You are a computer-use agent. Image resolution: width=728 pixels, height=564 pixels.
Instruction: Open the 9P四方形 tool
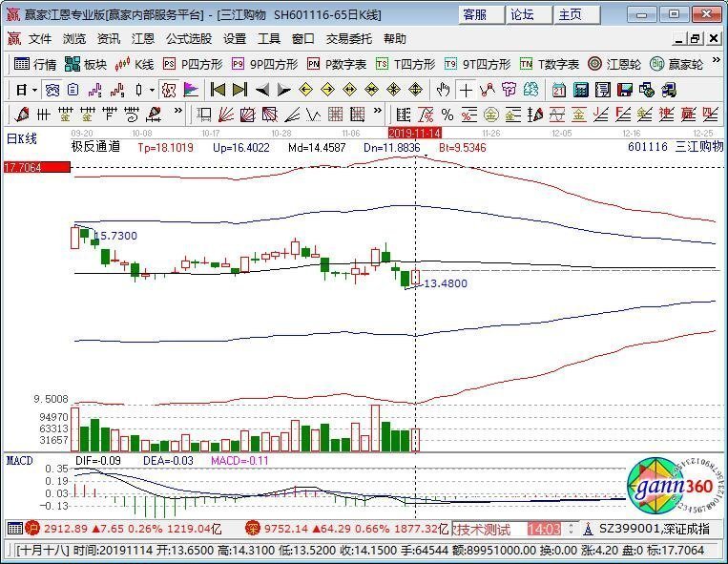(264, 64)
